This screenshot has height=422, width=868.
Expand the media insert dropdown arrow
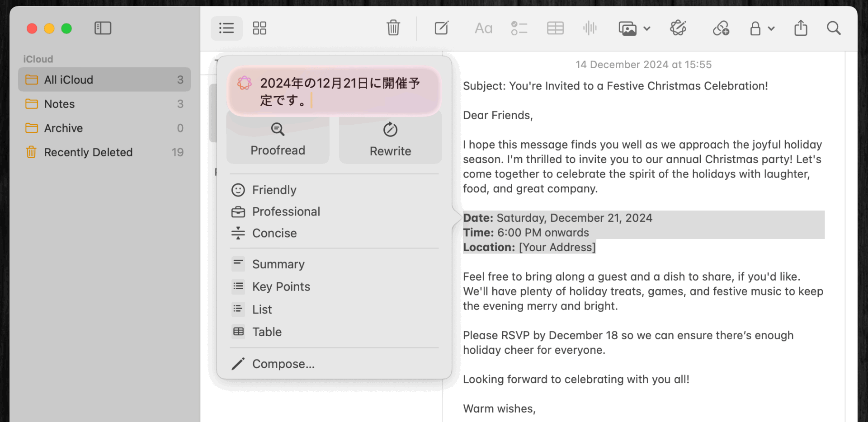click(x=647, y=28)
